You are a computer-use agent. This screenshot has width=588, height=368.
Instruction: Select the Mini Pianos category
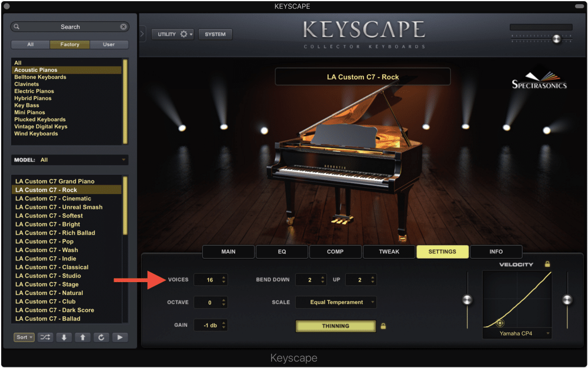[x=66, y=112]
